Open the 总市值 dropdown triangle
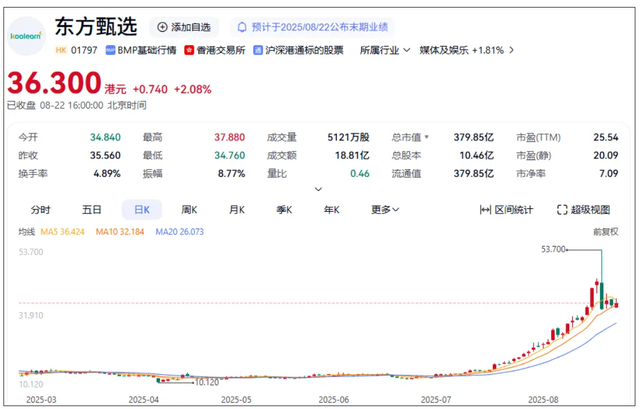640x409 pixels. click(427, 137)
